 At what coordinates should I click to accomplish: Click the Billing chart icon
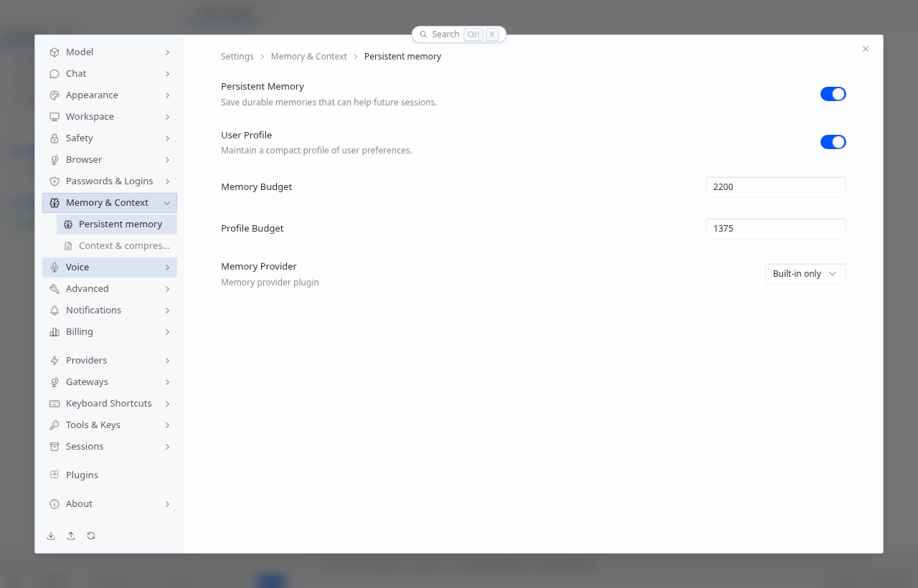(x=55, y=332)
